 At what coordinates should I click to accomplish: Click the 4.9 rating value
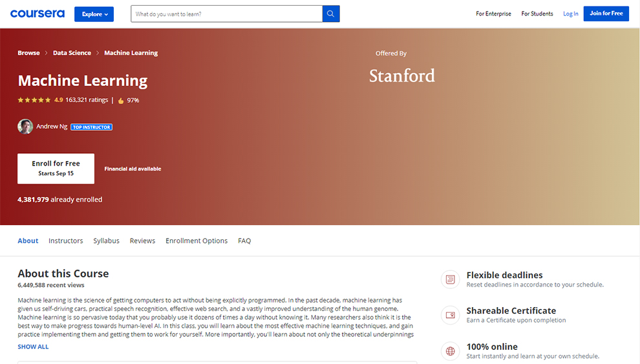59,100
